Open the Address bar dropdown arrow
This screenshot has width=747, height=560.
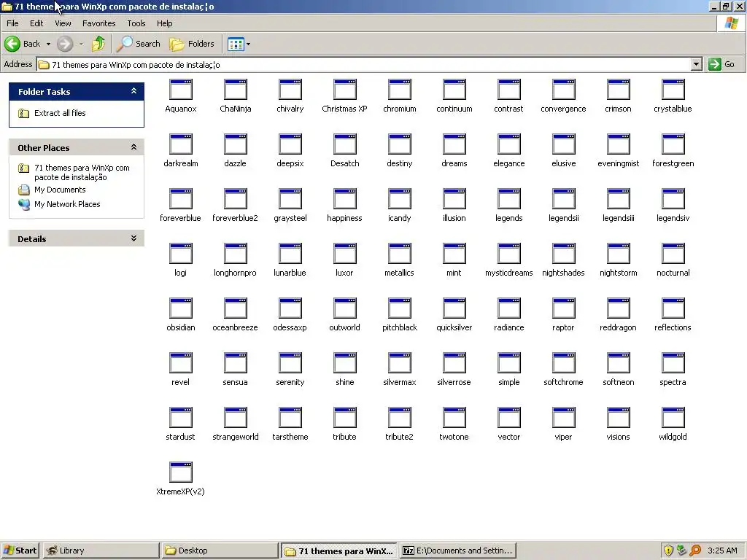pos(697,64)
